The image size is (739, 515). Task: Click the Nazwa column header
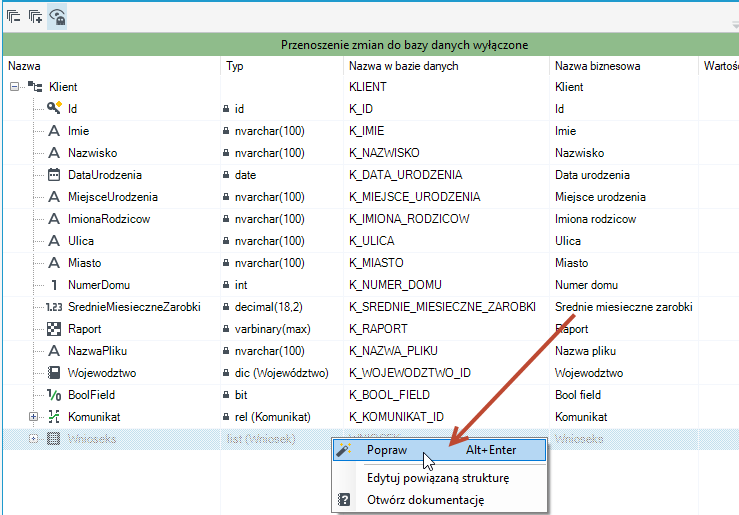(x=112, y=66)
